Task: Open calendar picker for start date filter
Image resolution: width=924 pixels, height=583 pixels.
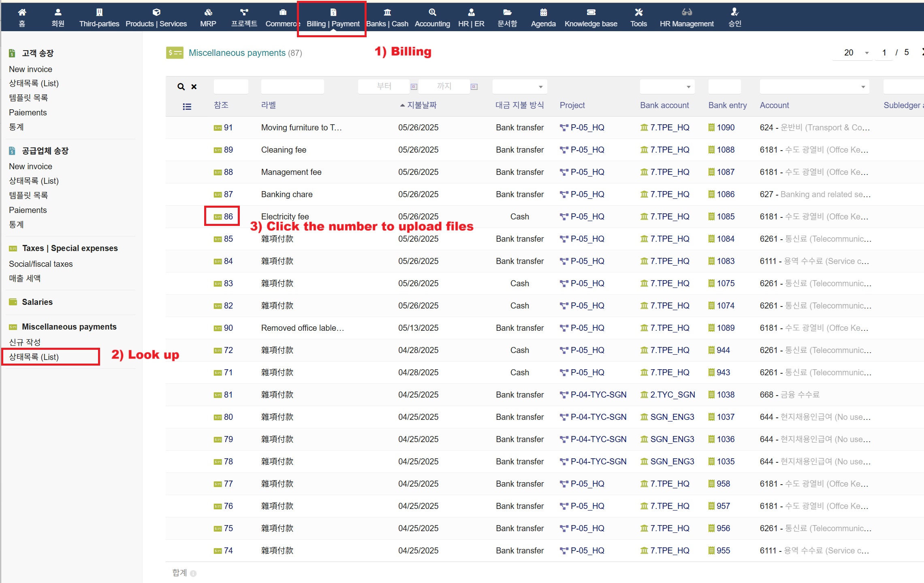Action: (x=414, y=87)
